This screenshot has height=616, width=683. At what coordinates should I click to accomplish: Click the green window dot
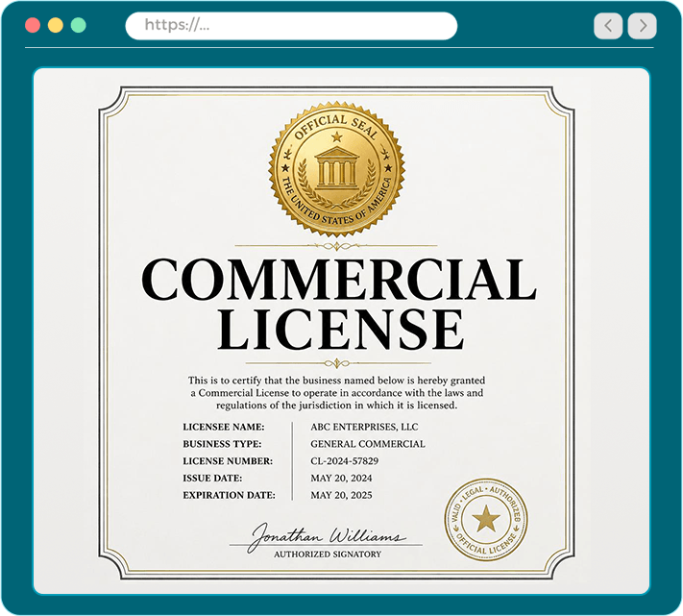pyautogui.click(x=79, y=25)
